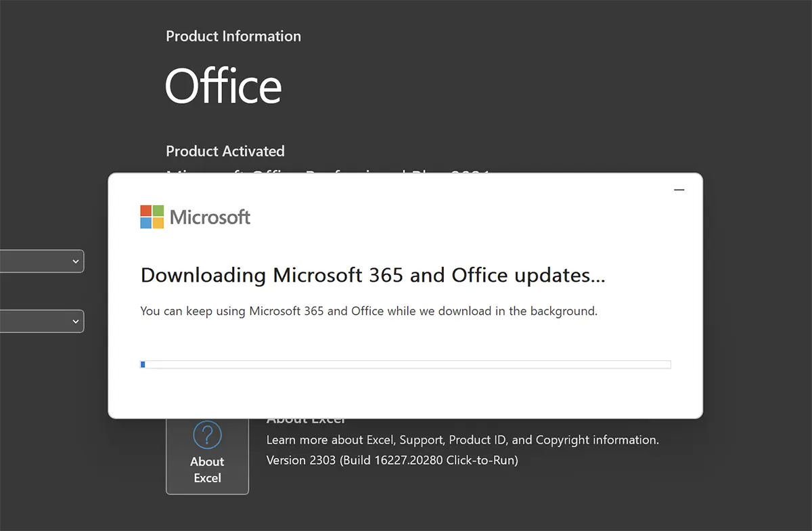Click the keep using Office background message
Viewport: 812px width, 531px height.
pyautogui.click(x=369, y=312)
